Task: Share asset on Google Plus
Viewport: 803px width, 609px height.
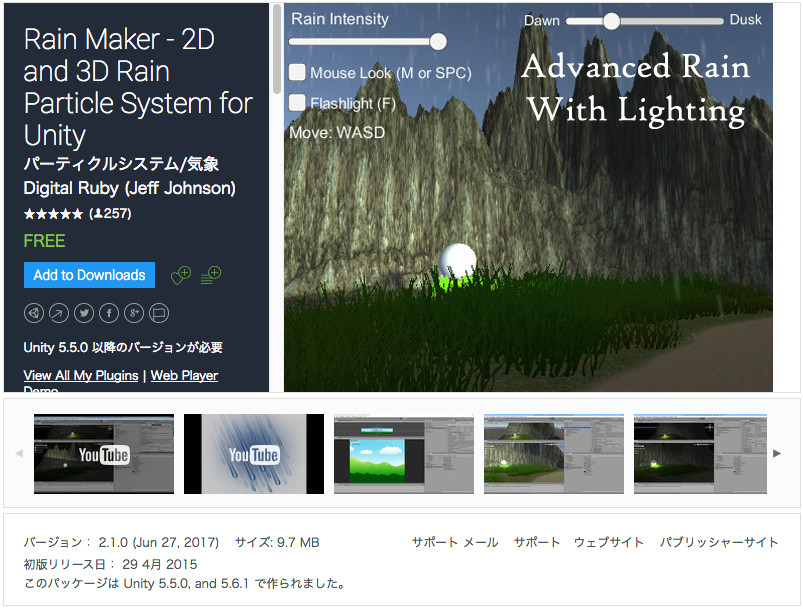Action: (x=134, y=313)
